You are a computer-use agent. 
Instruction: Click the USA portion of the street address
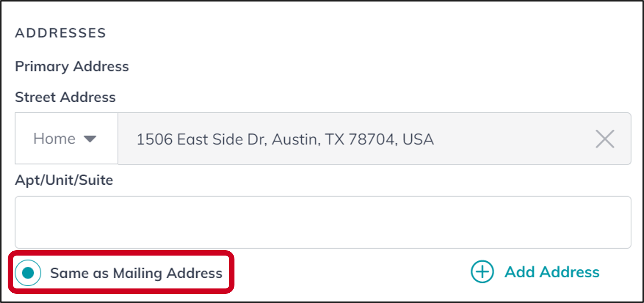pos(418,139)
